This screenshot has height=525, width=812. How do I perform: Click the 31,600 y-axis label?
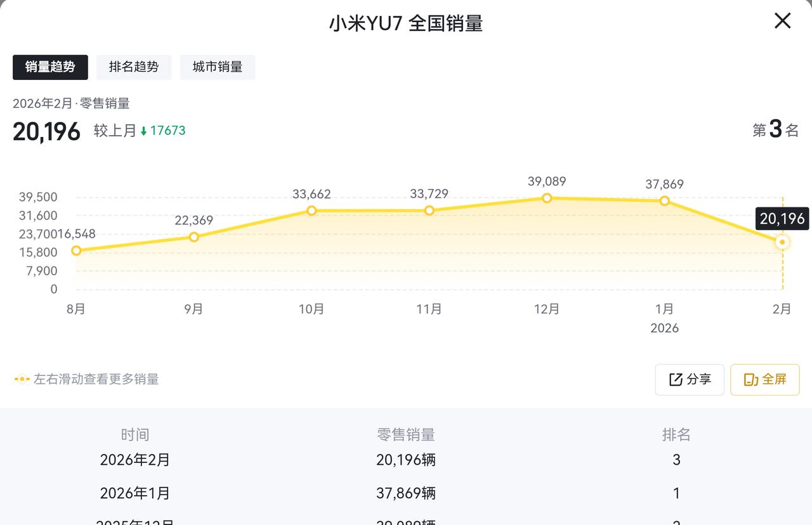38,216
